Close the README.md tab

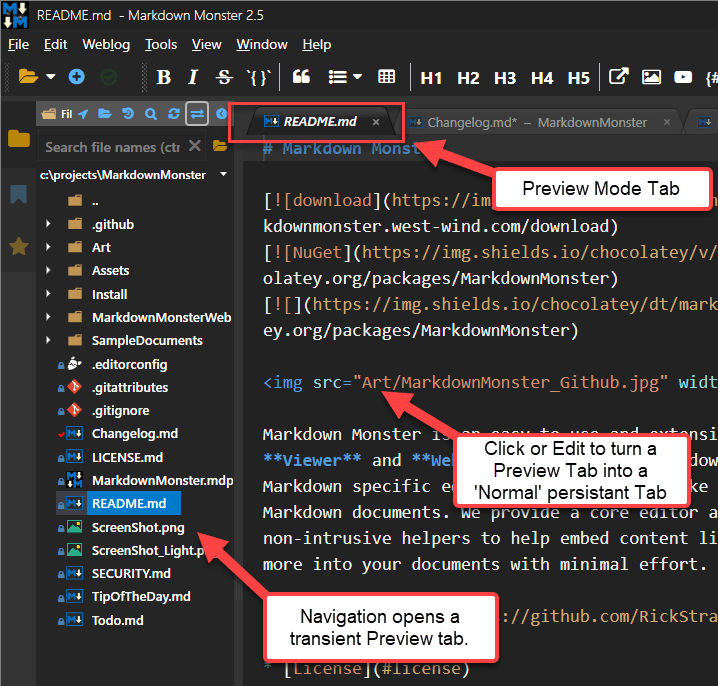(x=375, y=122)
